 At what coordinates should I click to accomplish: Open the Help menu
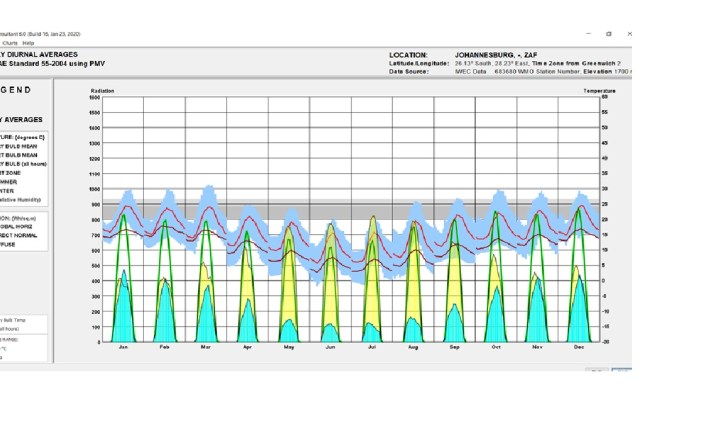tap(29, 43)
